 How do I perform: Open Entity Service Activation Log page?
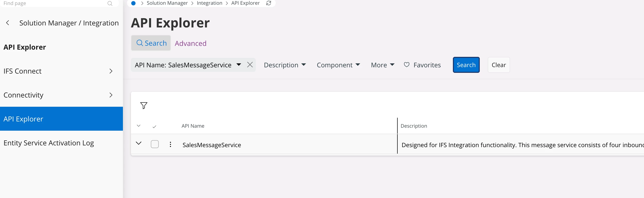tap(49, 143)
